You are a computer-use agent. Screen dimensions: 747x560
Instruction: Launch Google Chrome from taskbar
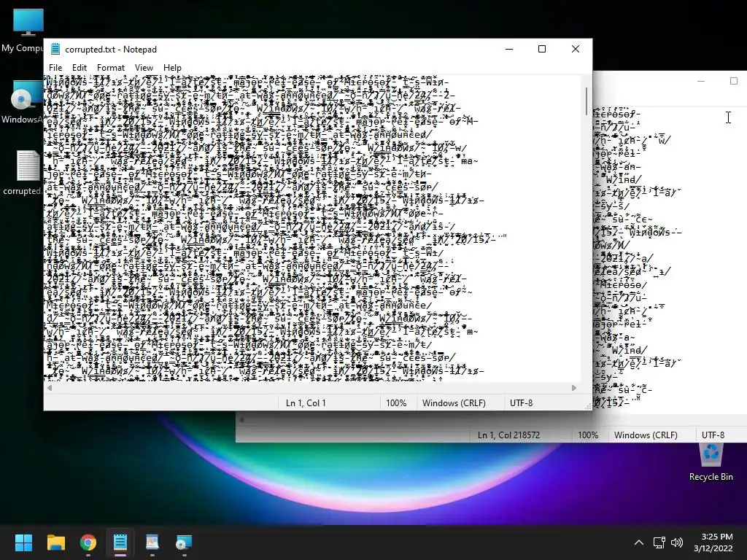click(x=88, y=542)
